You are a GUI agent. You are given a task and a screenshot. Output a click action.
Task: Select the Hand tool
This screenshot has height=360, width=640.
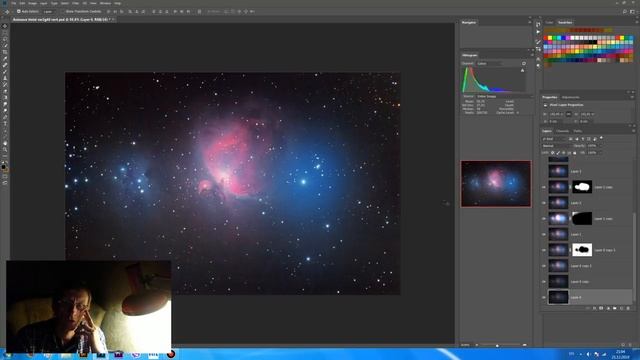tap(5, 143)
